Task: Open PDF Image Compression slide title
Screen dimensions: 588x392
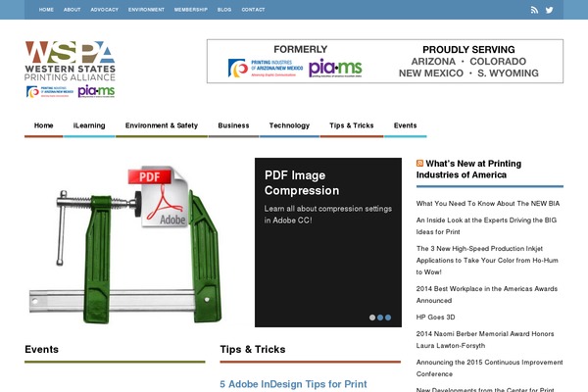Action: point(302,183)
